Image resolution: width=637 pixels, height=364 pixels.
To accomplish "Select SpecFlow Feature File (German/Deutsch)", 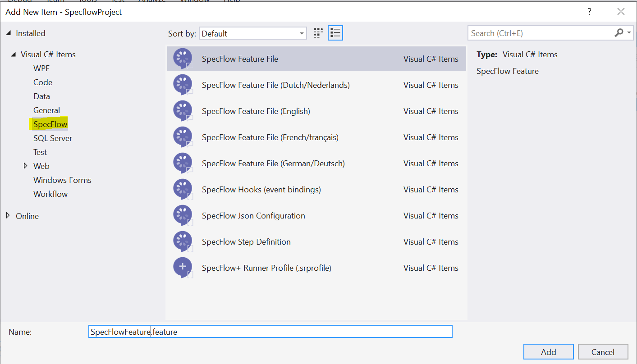I will (273, 164).
